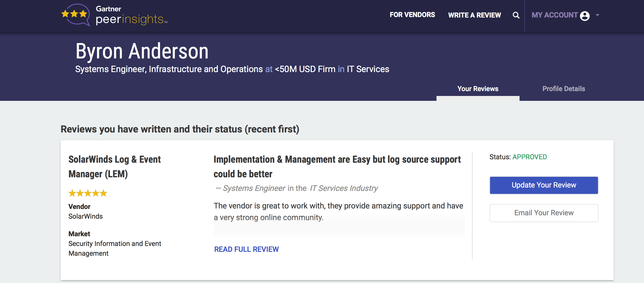Click the APPROVED status label

click(x=529, y=157)
